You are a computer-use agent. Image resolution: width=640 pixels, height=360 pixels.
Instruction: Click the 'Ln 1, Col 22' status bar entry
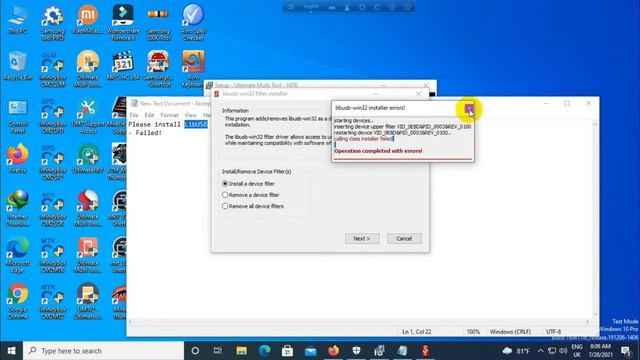416,332
